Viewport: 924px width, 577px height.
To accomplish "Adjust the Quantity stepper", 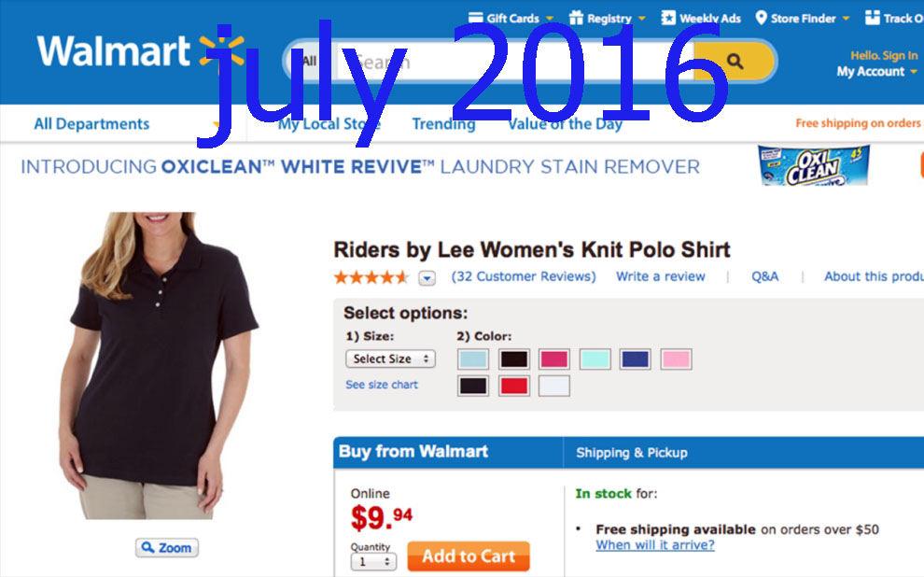I will (x=373, y=562).
